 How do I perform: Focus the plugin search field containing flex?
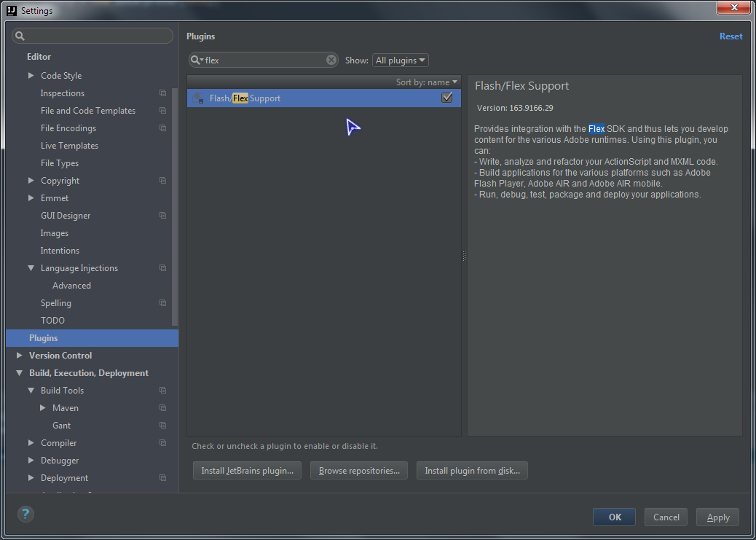(x=263, y=60)
